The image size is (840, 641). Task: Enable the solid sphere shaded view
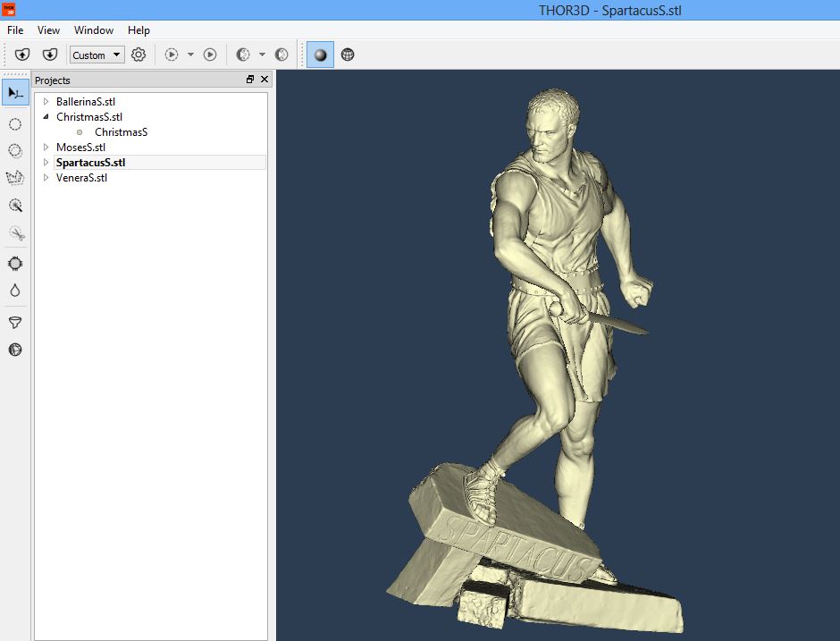(x=321, y=55)
